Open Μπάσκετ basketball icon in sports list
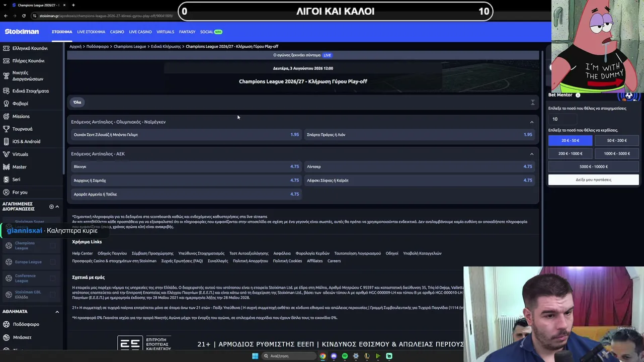 [7, 337]
